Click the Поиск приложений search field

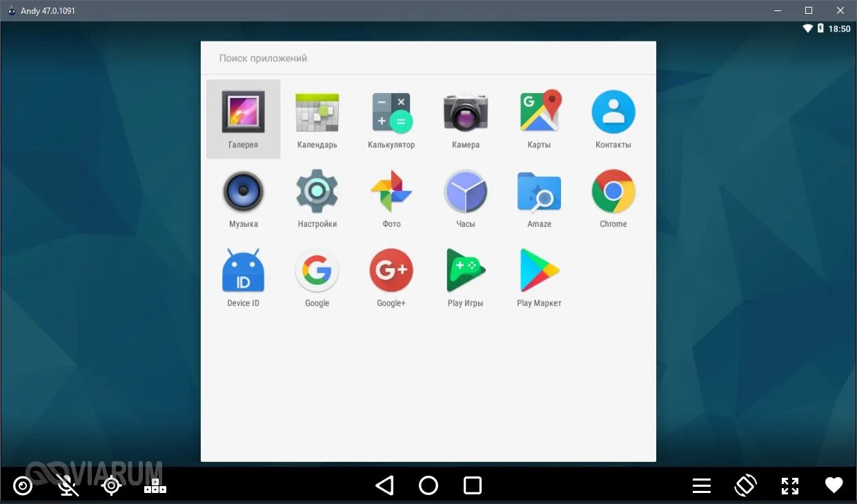pos(428,58)
